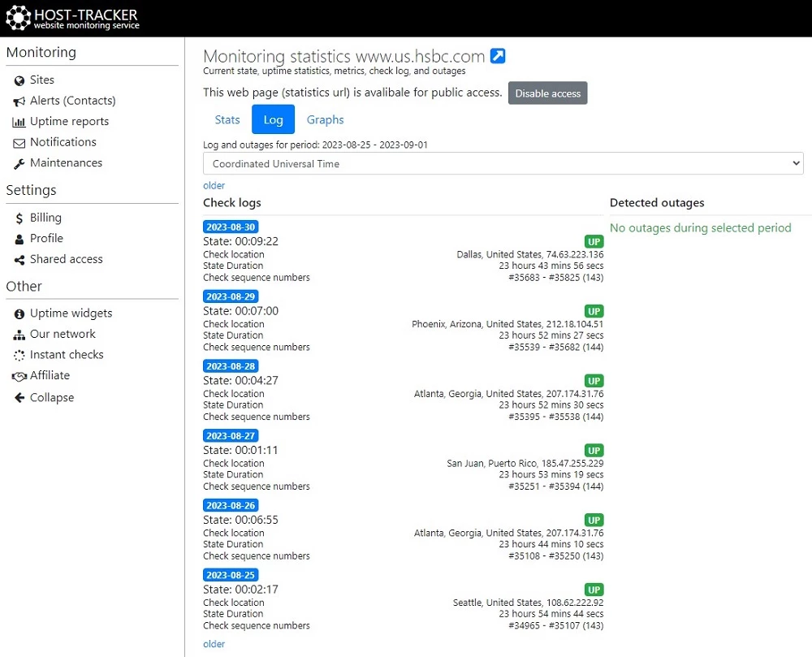Viewport: 812px width, 657px height.
Task: Go to Uptime reports
Action: point(69,121)
